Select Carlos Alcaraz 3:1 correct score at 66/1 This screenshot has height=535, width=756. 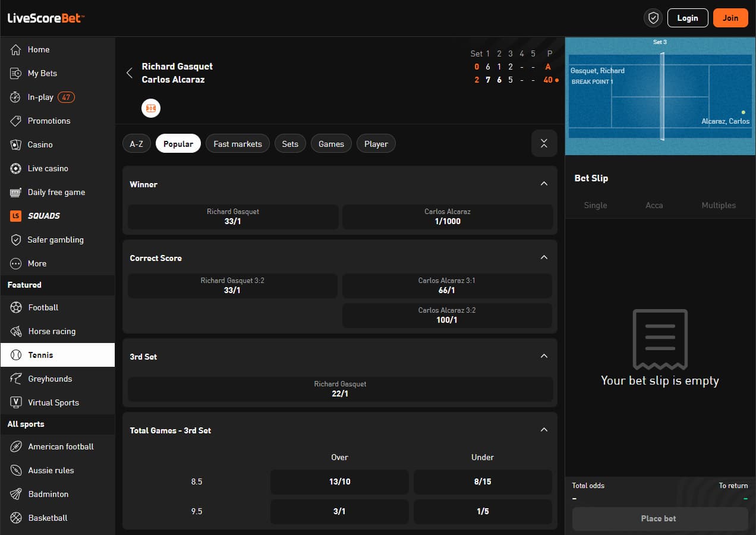click(447, 286)
